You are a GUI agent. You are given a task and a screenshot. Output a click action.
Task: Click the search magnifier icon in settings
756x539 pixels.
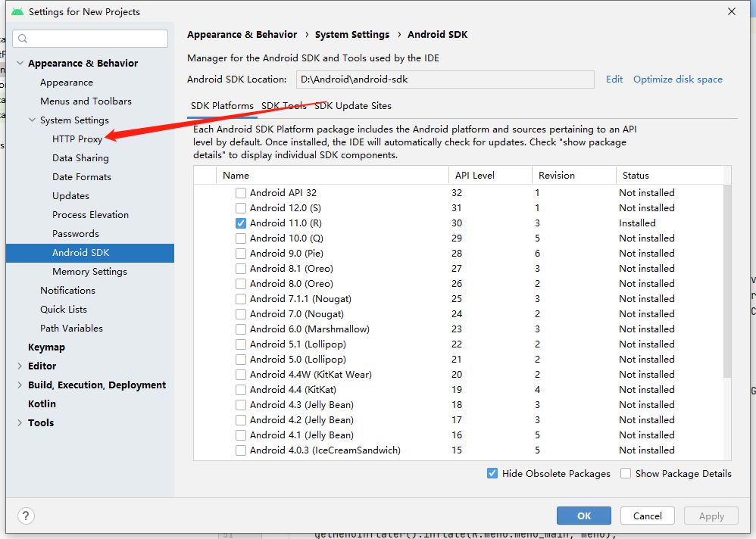tap(23, 39)
